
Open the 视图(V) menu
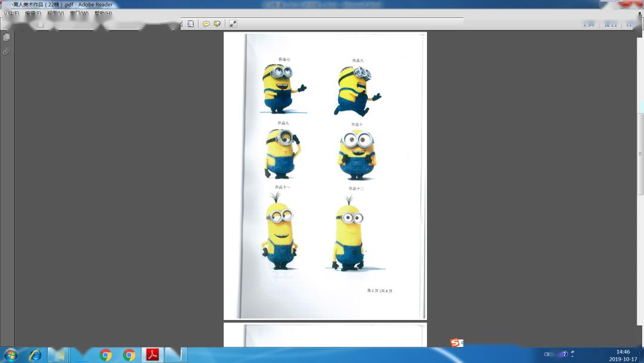[56, 13]
